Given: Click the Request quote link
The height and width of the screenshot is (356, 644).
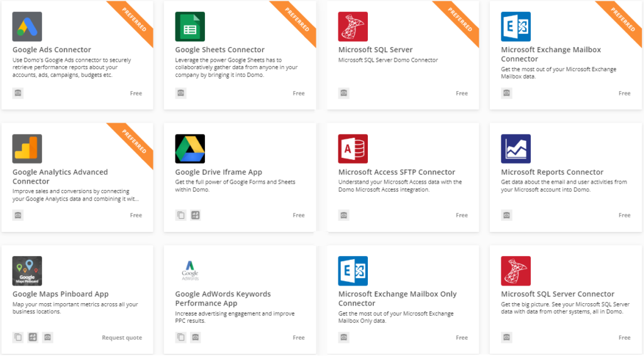Looking at the screenshot, I should tap(122, 338).
